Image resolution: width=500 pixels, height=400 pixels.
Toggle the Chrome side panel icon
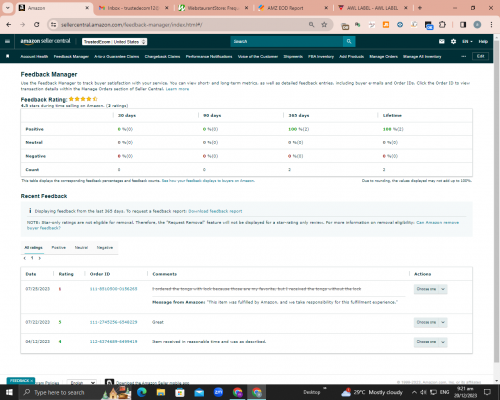point(463,24)
